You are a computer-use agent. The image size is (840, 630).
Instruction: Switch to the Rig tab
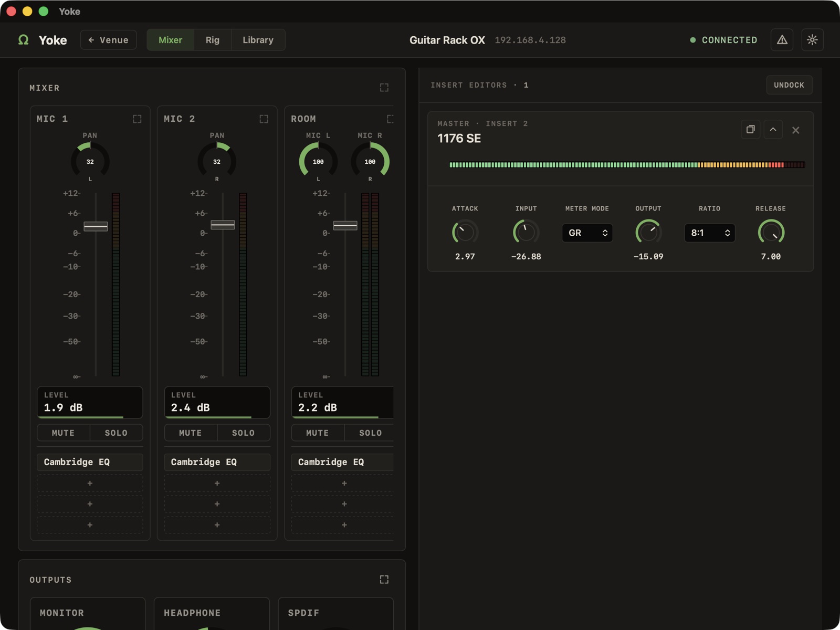click(213, 40)
